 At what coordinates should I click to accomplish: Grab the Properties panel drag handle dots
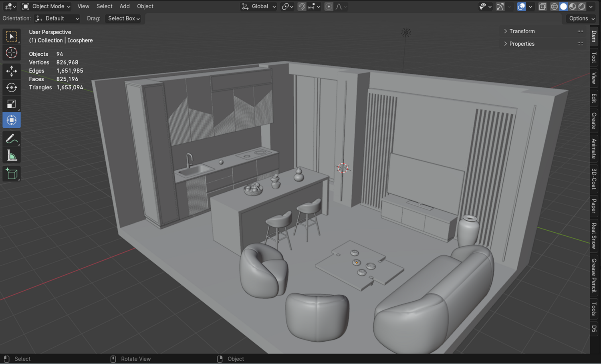pos(580,43)
